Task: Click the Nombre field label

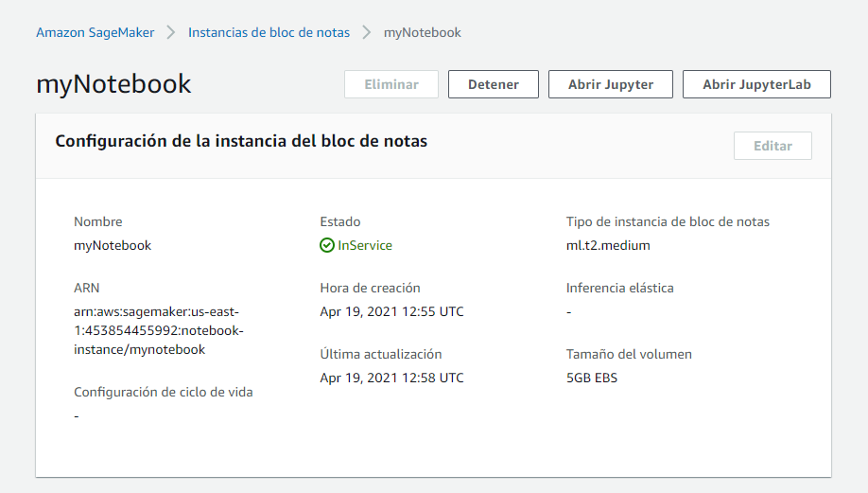Action: 98,221
